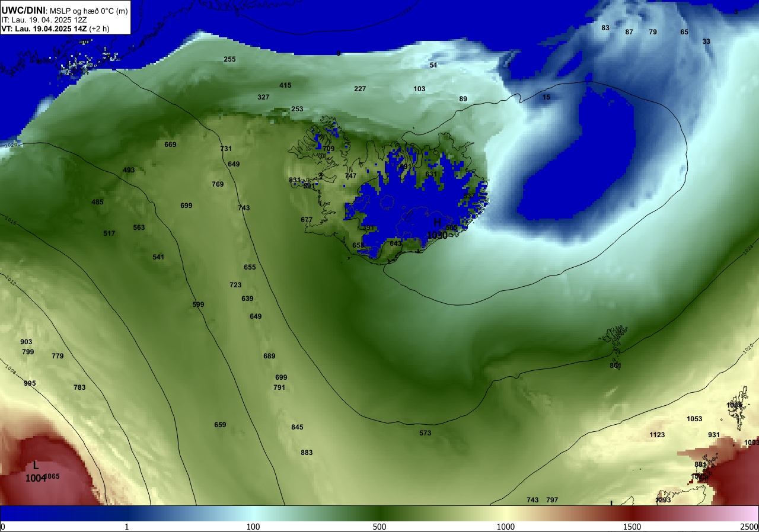Viewport: 759px width, 532px height.
Task: Click the value 797 on the map
Action: [552, 500]
